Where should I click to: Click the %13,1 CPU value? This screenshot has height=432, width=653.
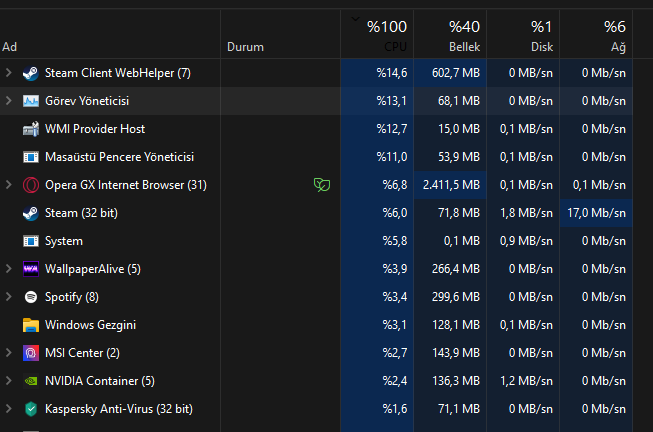pos(392,101)
